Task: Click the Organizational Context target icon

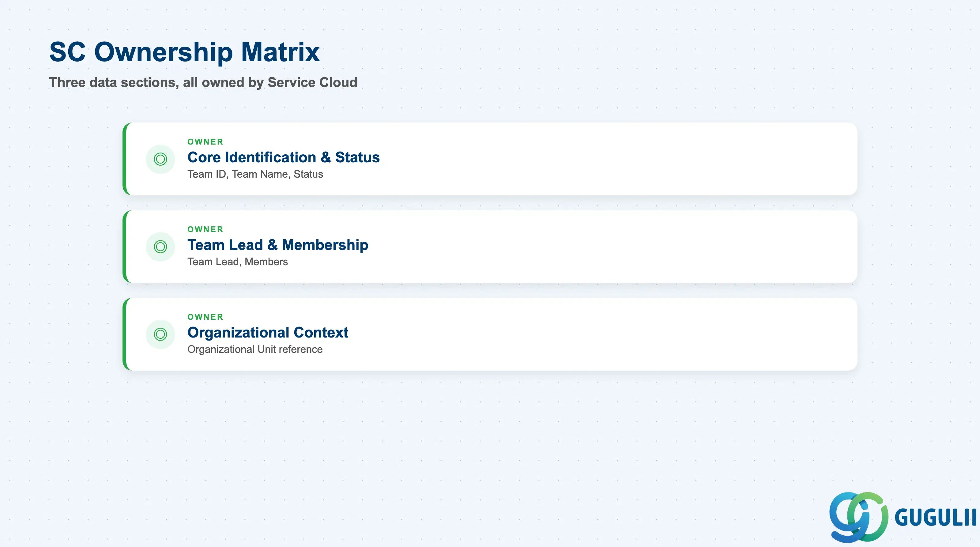Action: [x=160, y=334]
